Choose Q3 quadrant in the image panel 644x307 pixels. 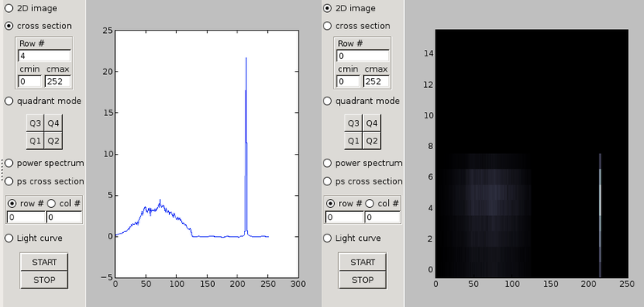(x=353, y=123)
